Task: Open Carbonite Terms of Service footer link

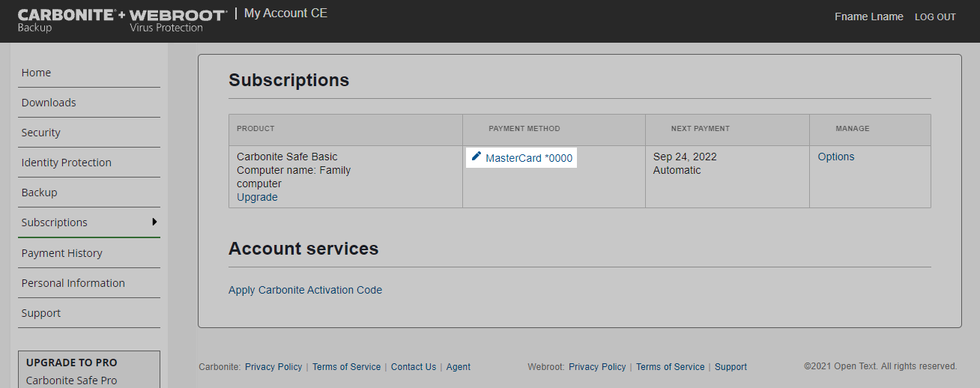Action: coord(346,367)
